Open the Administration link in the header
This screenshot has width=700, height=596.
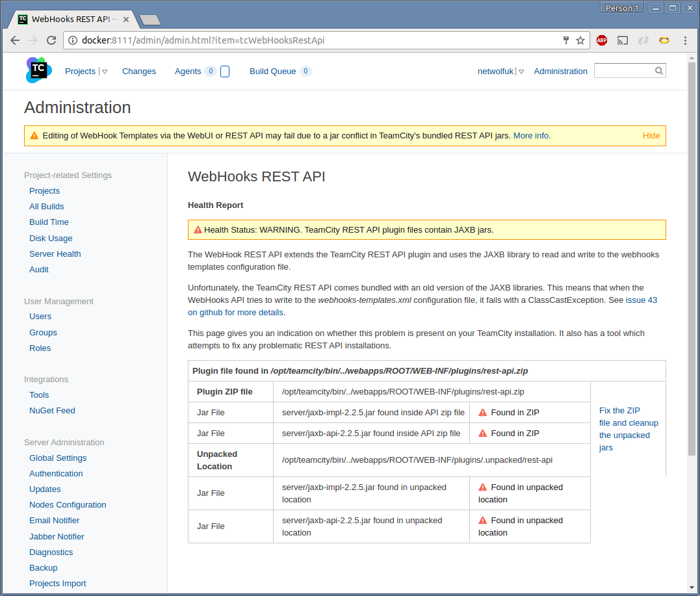[560, 71]
